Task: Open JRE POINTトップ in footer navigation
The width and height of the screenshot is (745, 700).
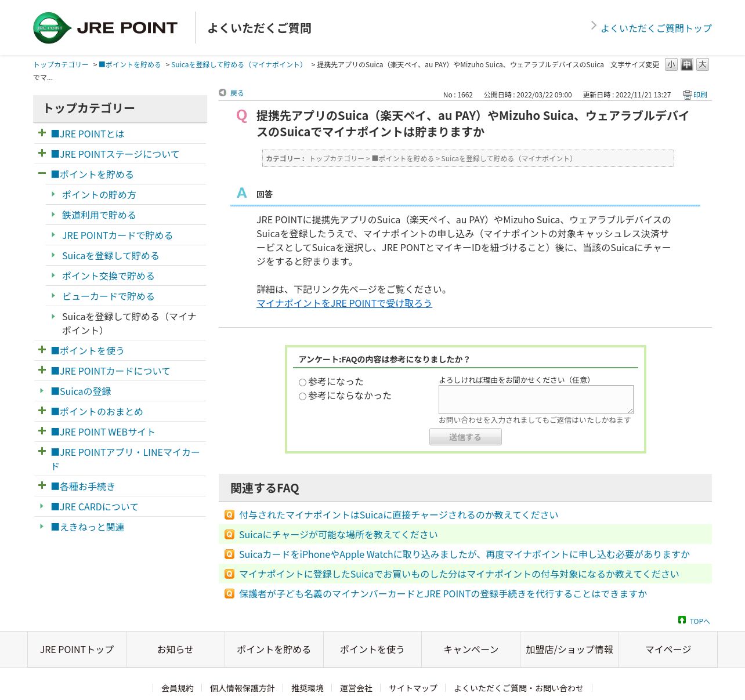Action: pyautogui.click(x=77, y=650)
